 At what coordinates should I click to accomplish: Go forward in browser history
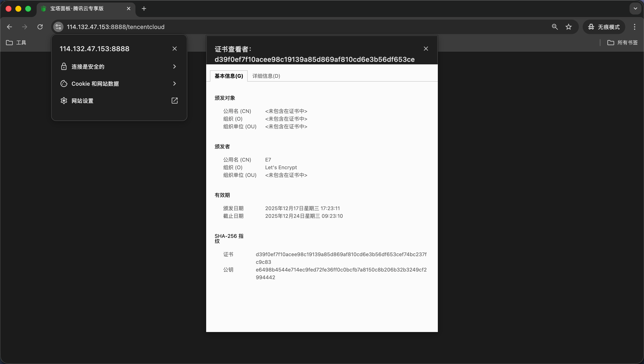coord(24,27)
